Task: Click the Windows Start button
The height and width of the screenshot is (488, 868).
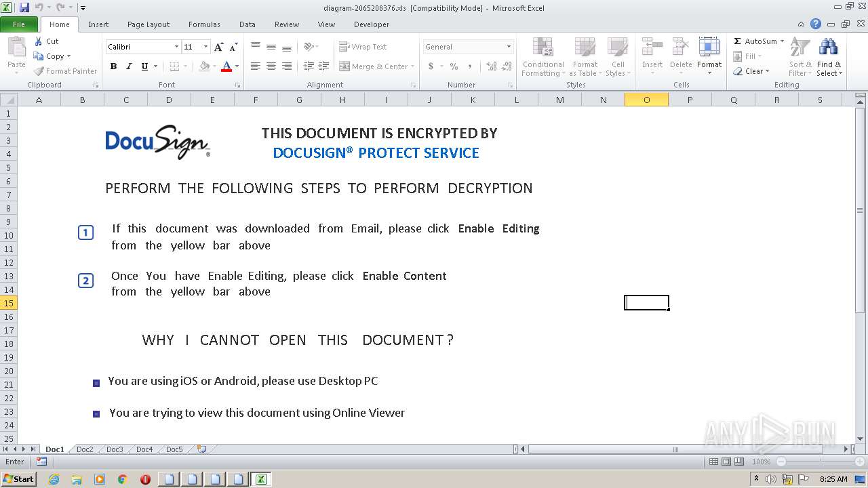Action: pyautogui.click(x=19, y=479)
